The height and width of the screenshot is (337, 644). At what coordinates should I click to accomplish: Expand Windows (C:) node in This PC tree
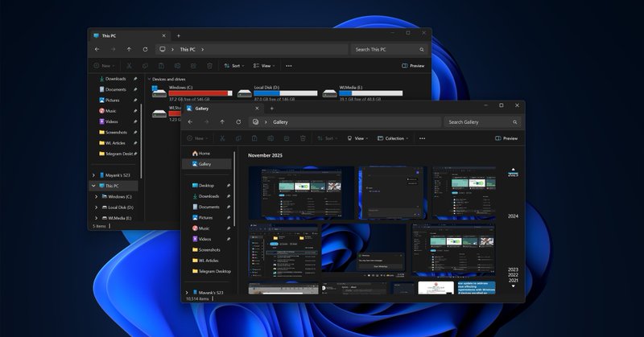pyautogui.click(x=96, y=196)
